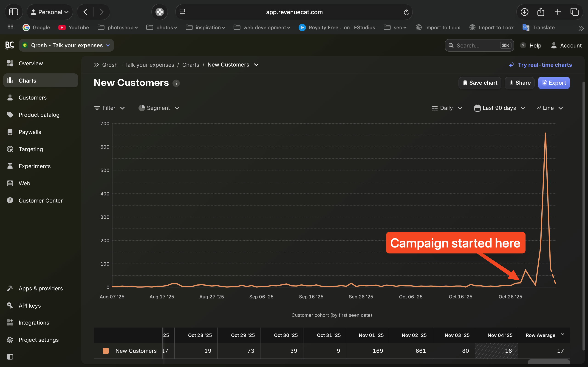The image size is (588, 367).
Task: Collapse the sidebar using bottom toggle
Action: tap(10, 357)
